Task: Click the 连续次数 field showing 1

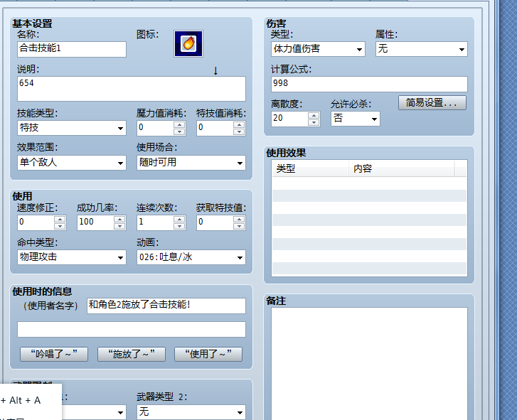Action: click(x=156, y=222)
